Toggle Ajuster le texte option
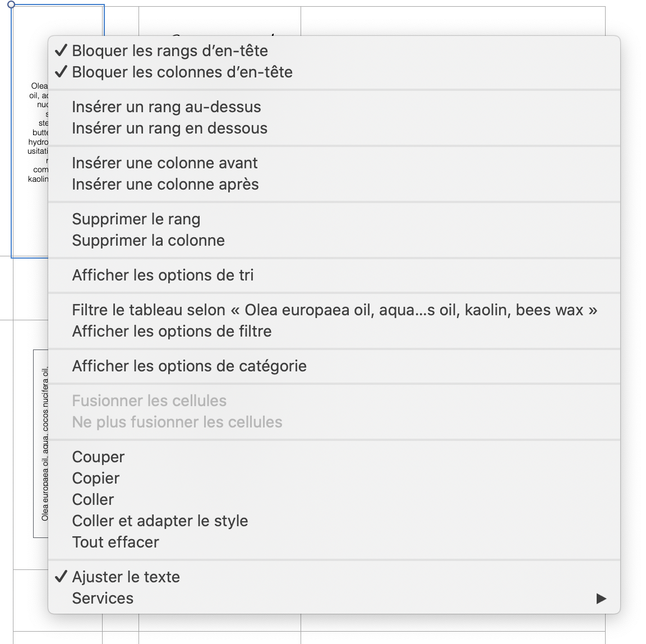Viewport: 646px width, 644px height. pos(126,577)
